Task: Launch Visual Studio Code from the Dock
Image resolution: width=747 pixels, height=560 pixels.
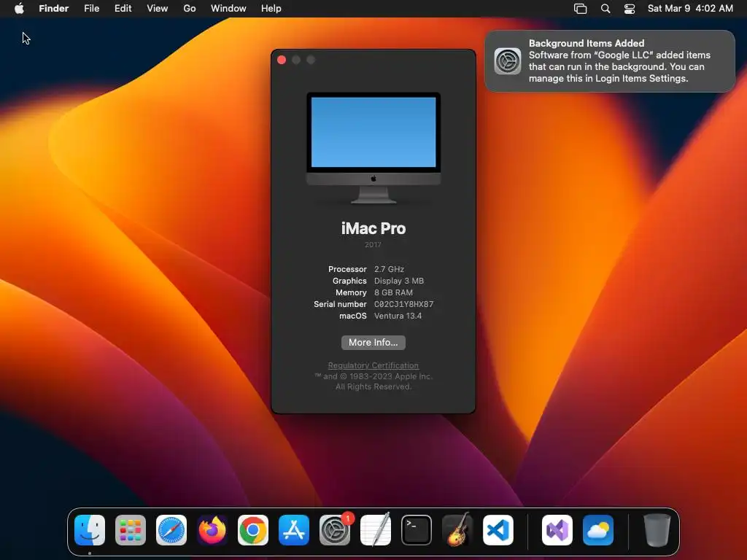Action: click(498, 530)
